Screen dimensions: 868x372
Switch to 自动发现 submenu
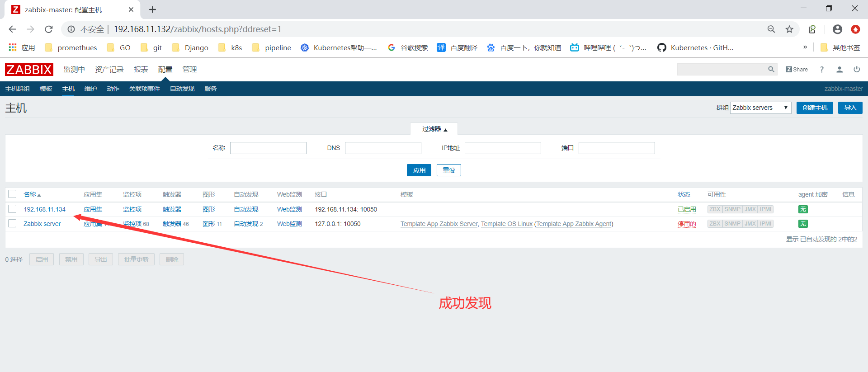[x=182, y=89]
